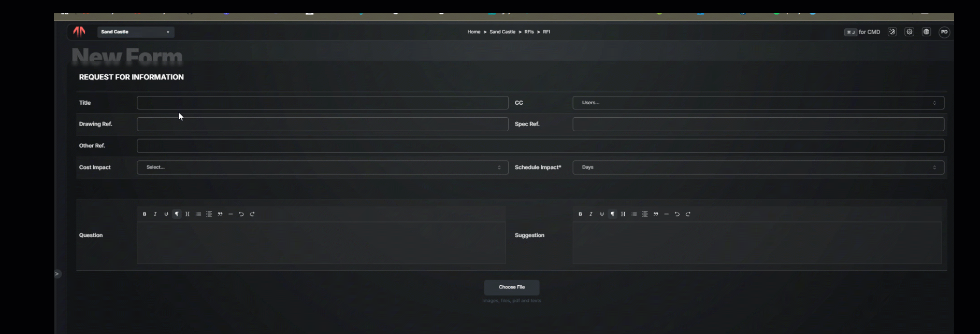980x334 pixels.
Task: Open the CC Users dropdown
Action: [758, 103]
